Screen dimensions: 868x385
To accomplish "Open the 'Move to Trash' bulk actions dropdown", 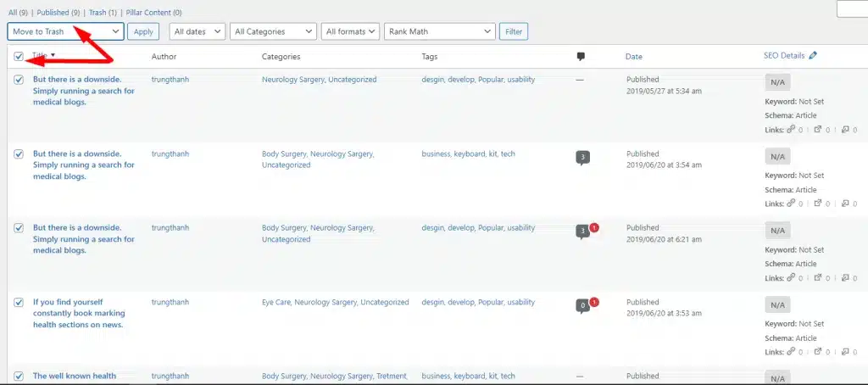I will tap(65, 31).
